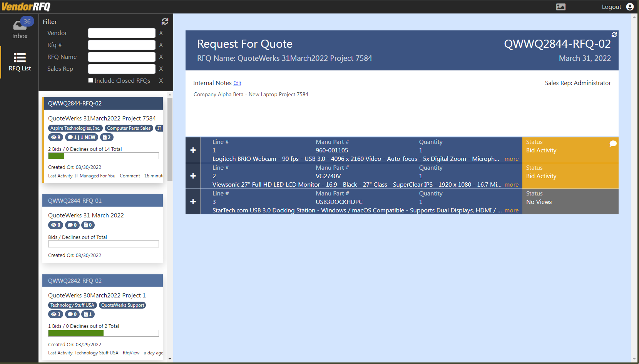The width and height of the screenshot is (639, 364).
Task: Edit the Internal Notes
Action: pos(237,83)
